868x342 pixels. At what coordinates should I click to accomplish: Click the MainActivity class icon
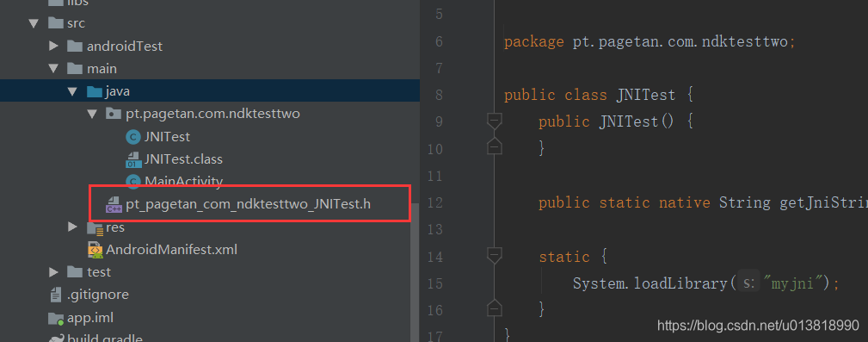[x=132, y=181]
